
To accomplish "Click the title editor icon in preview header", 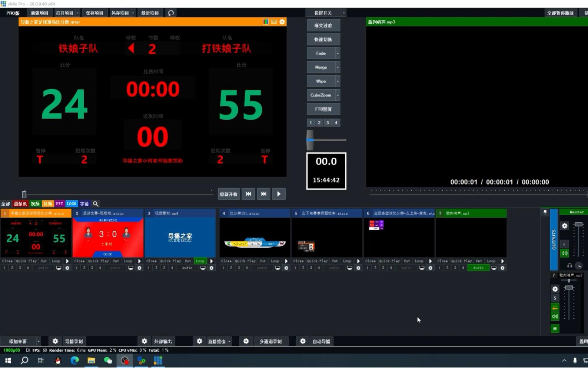I will pyautogui.click(x=274, y=22).
